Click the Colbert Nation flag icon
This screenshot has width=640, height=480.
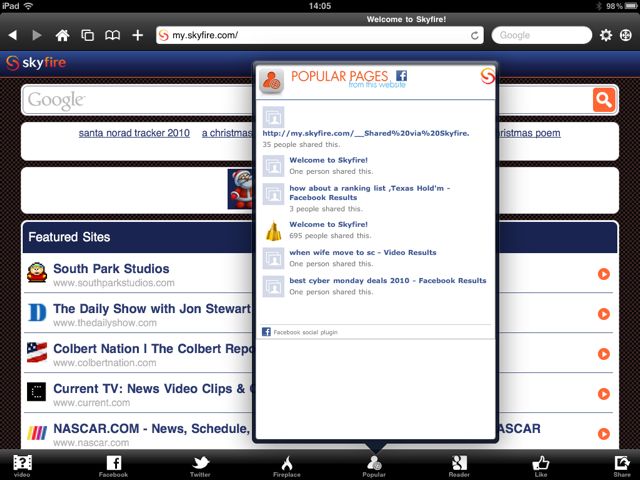(x=37, y=352)
